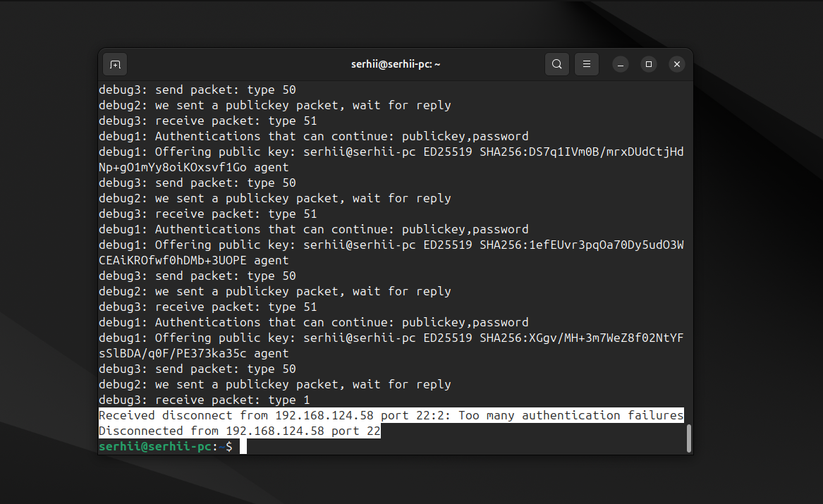Open the hamburger menu
The image size is (823, 504).
(587, 63)
